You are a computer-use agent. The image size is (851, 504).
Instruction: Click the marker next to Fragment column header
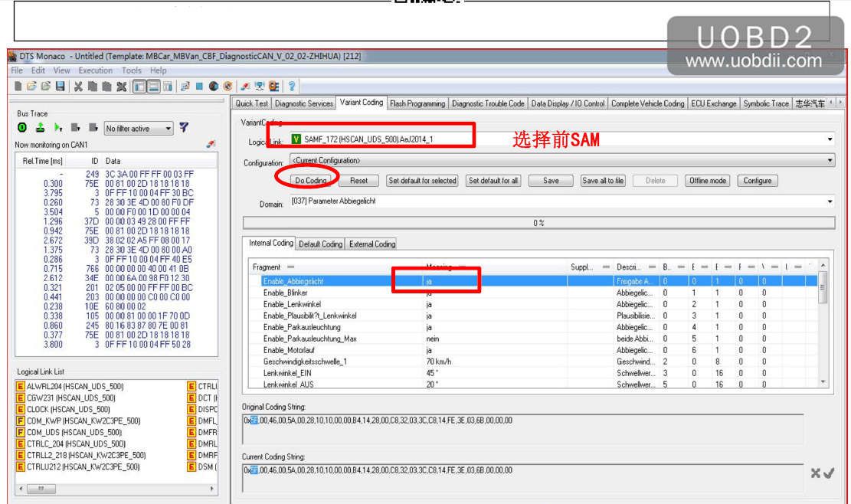click(x=290, y=267)
